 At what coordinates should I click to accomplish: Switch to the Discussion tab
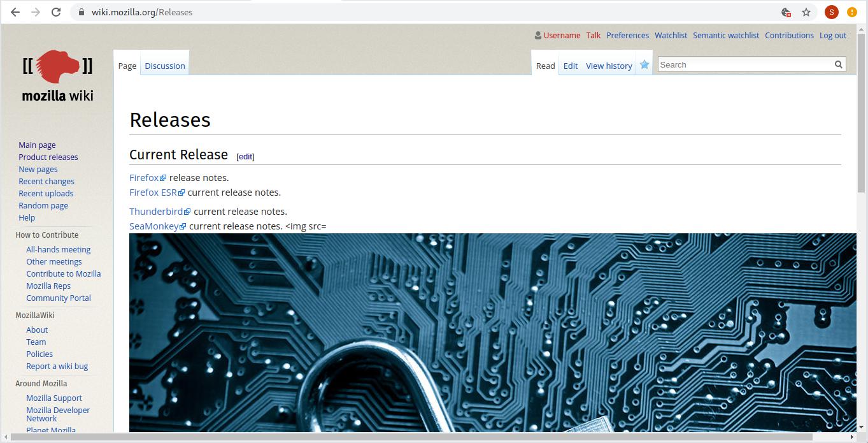click(164, 65)
